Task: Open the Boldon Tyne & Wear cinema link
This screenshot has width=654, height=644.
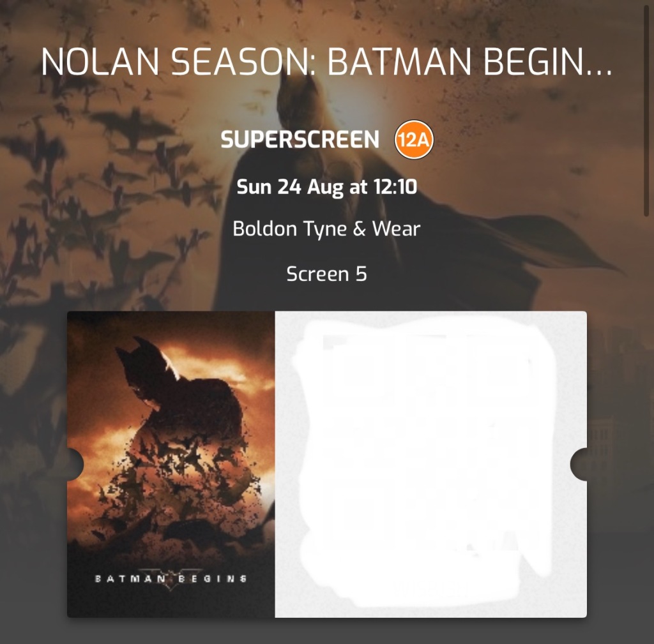Action: pyautogui.click(x=326, y=228)
